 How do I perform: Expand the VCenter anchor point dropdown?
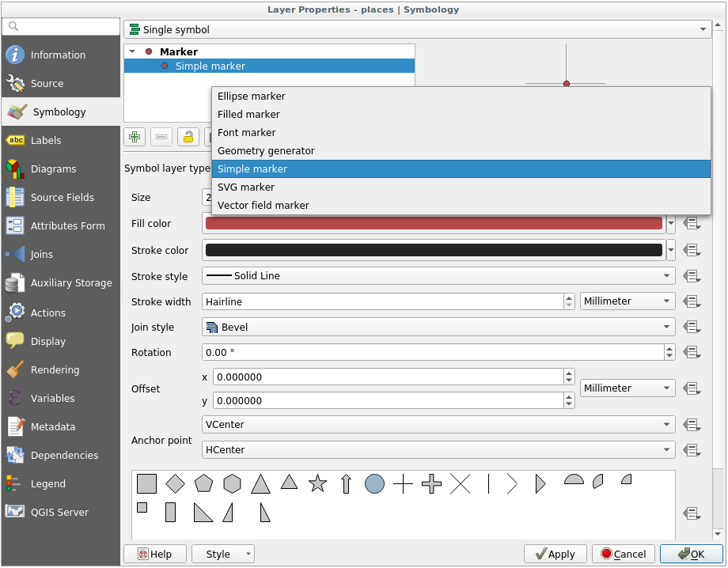tap(438, 425)
